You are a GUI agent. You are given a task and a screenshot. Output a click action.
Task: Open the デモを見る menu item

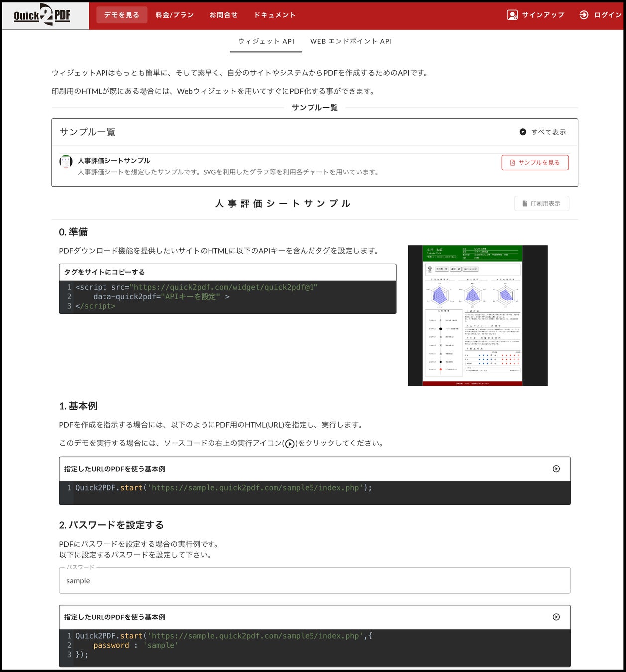[x=122, y=15]
